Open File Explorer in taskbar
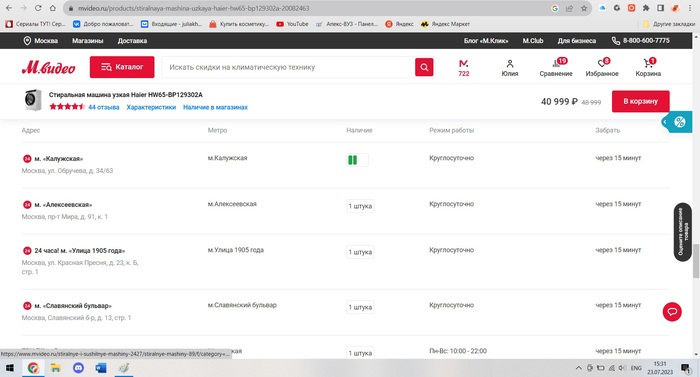Image resolution: width=700 pixels, height=377 pixels. click(x=55, y=368)
